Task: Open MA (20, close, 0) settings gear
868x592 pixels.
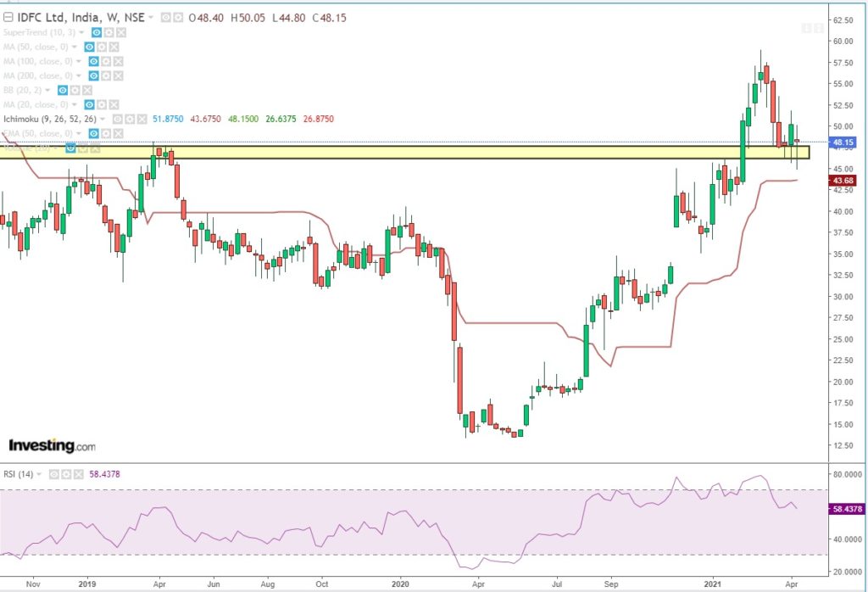Action: pyautogui.click(x=102, y=104)
